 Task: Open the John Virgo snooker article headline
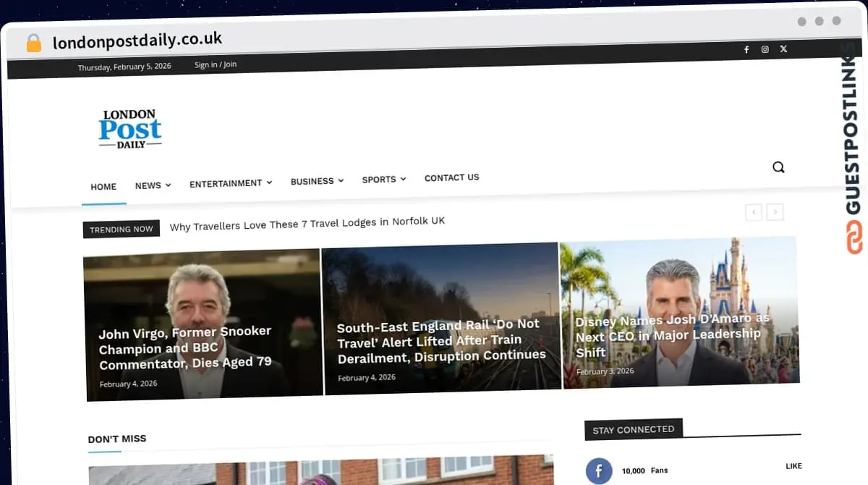click(185, 348)
